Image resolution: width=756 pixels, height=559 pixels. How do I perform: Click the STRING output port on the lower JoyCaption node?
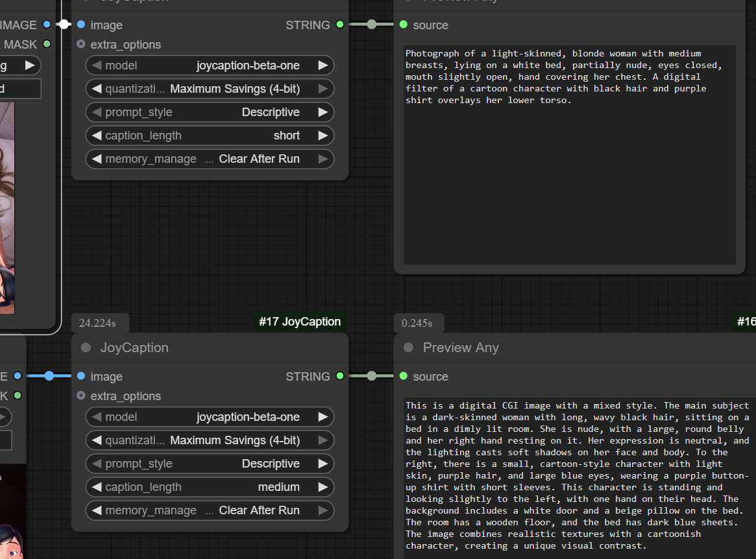pyautogui.click(x=340, y=376)
